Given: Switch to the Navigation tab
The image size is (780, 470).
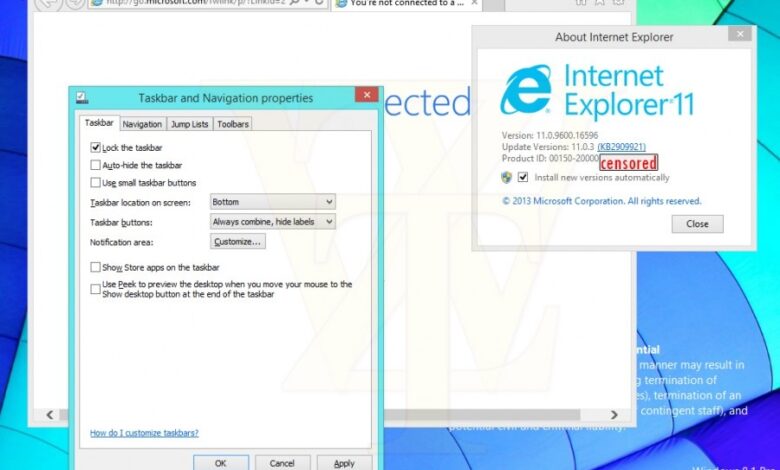Looking at the screenshot, I should [142, 124].
